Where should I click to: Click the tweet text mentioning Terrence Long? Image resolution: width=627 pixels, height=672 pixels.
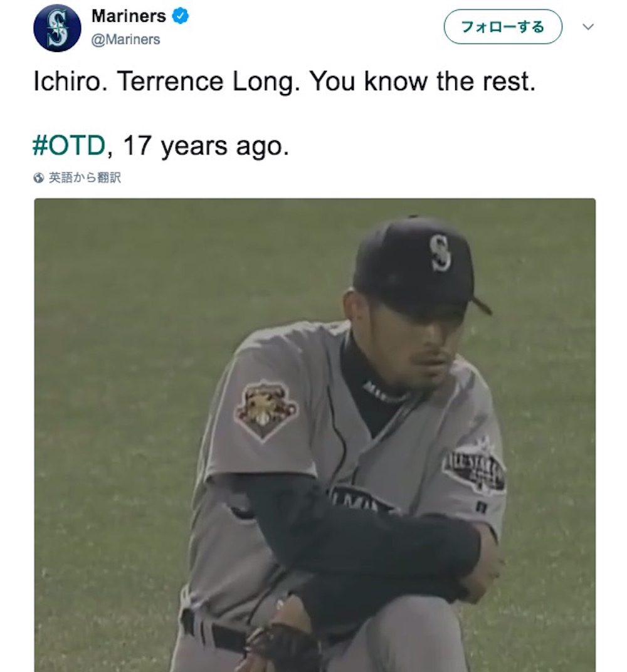point(285,81)
